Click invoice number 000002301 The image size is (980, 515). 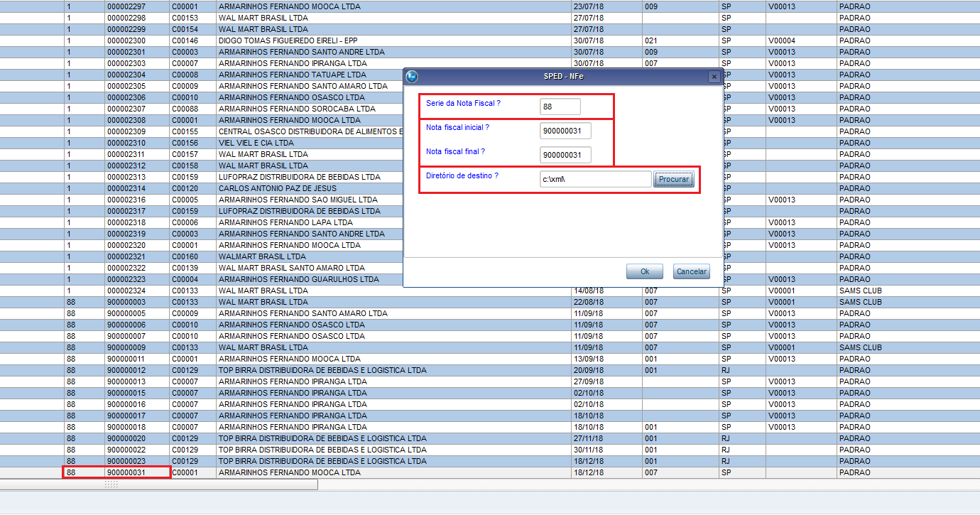point(126,52)
